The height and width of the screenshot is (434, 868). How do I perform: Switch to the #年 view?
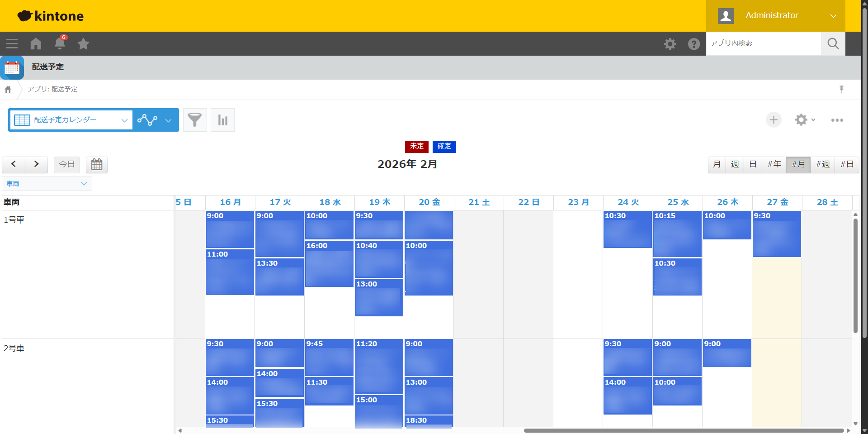click(x=774, y=164)
